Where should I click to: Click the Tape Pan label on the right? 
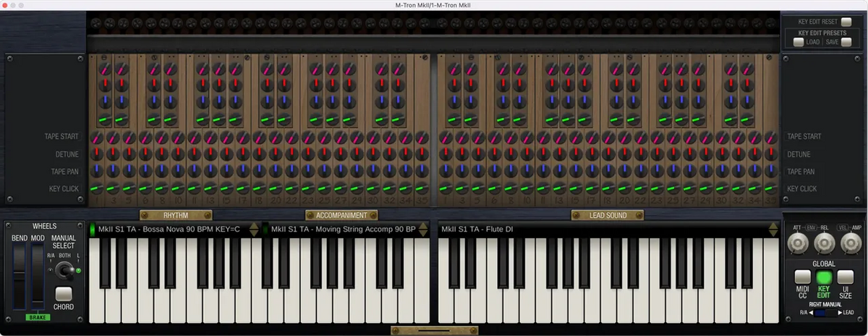pos(801,172)
